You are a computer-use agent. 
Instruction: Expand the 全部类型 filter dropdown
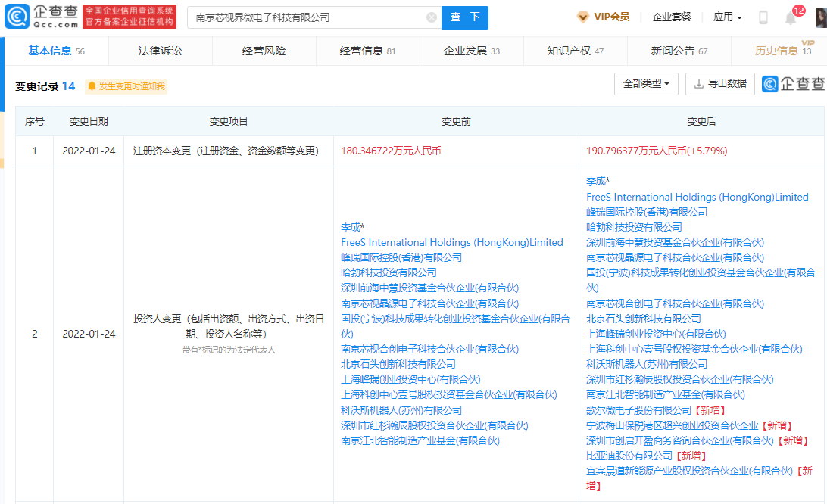(646, 84)
